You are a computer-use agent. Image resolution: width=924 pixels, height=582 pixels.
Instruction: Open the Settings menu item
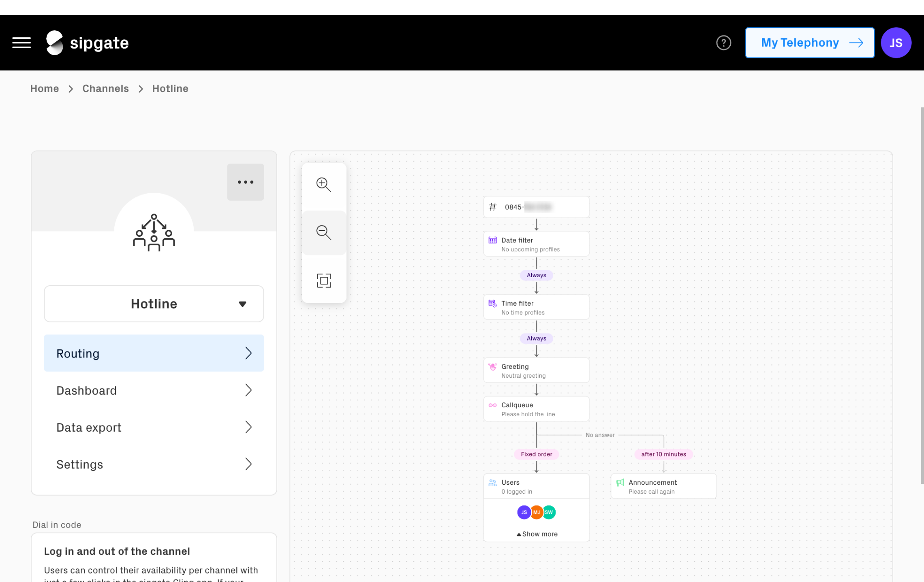[154, 464]
